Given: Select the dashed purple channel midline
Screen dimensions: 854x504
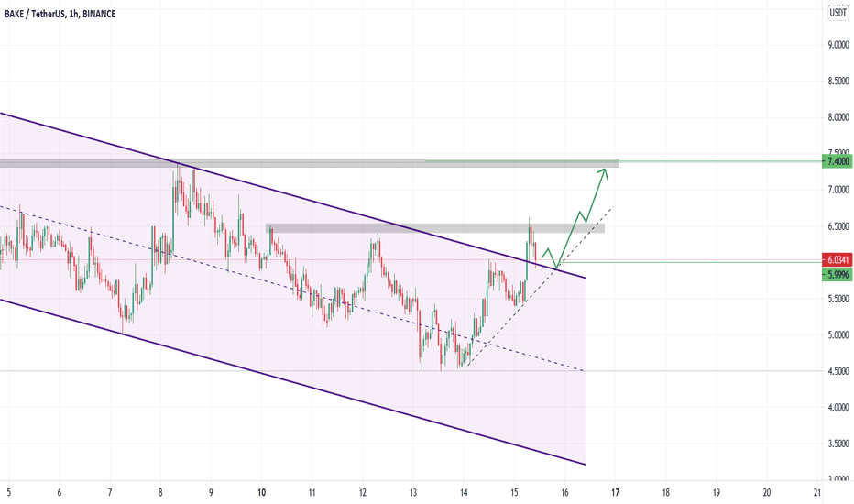Looking at the screenshot, I should (292, 289).
